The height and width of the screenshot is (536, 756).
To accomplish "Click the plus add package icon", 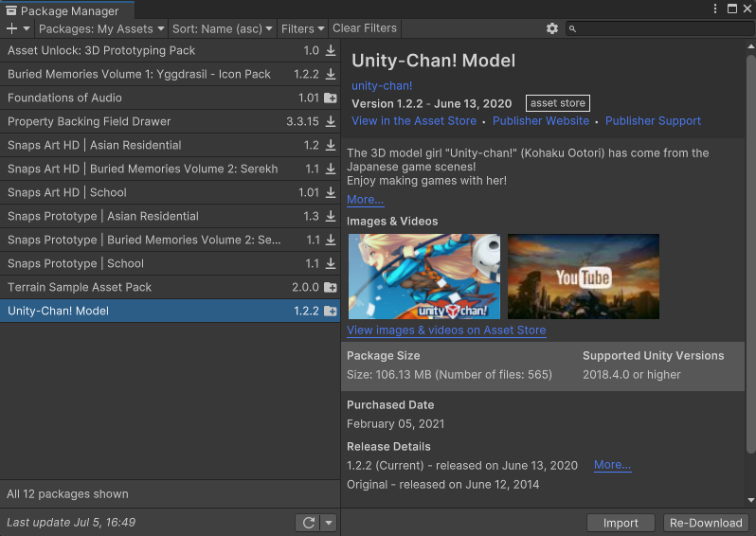I will tap(11, 28).
